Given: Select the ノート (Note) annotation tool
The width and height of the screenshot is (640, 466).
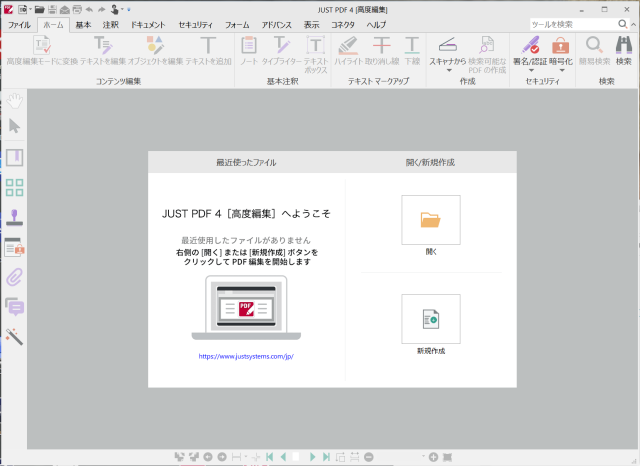Looking at the screenshot, I should [249, 45].
